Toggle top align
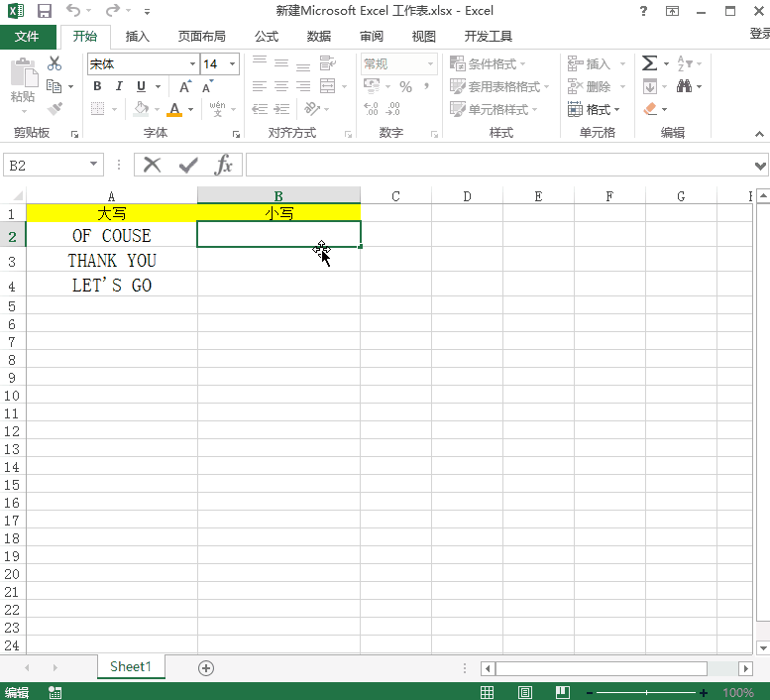The image size is (770, 700). pyautogui.click(x=260, y=61)
